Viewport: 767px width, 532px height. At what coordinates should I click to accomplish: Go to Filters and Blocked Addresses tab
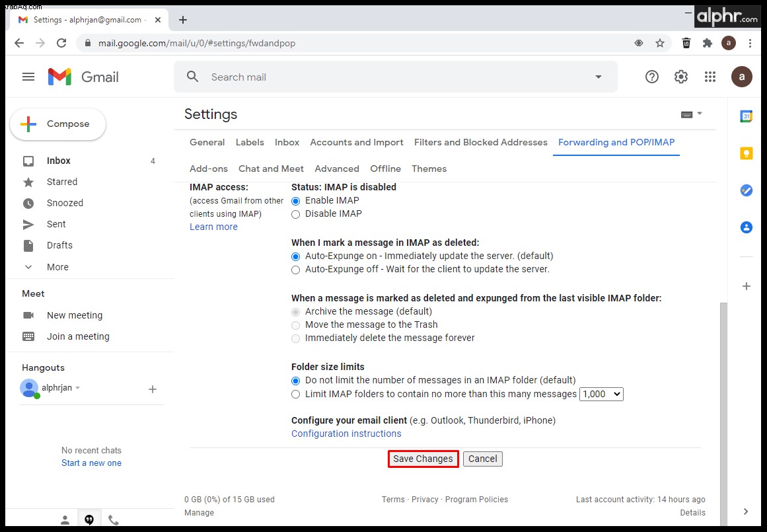481,143
